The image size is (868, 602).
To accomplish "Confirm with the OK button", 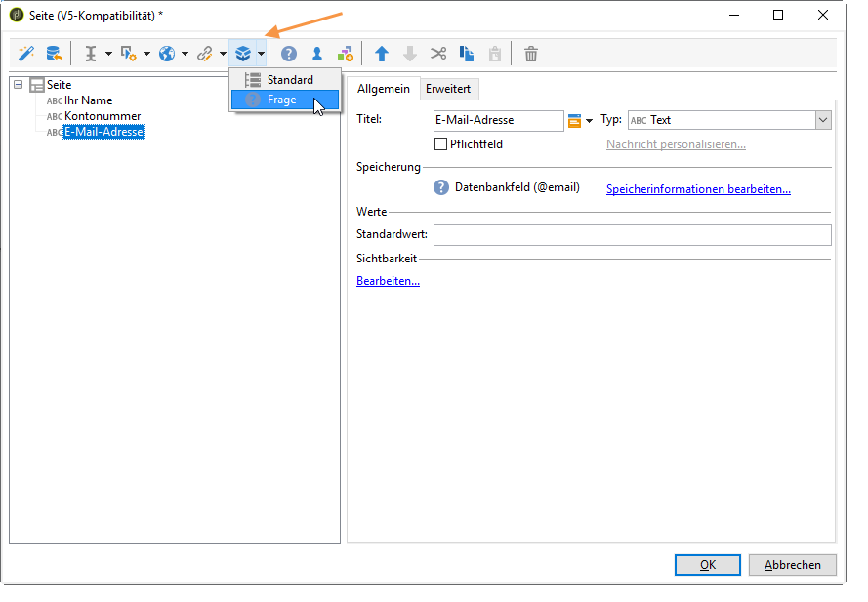I will coord(708,565).
